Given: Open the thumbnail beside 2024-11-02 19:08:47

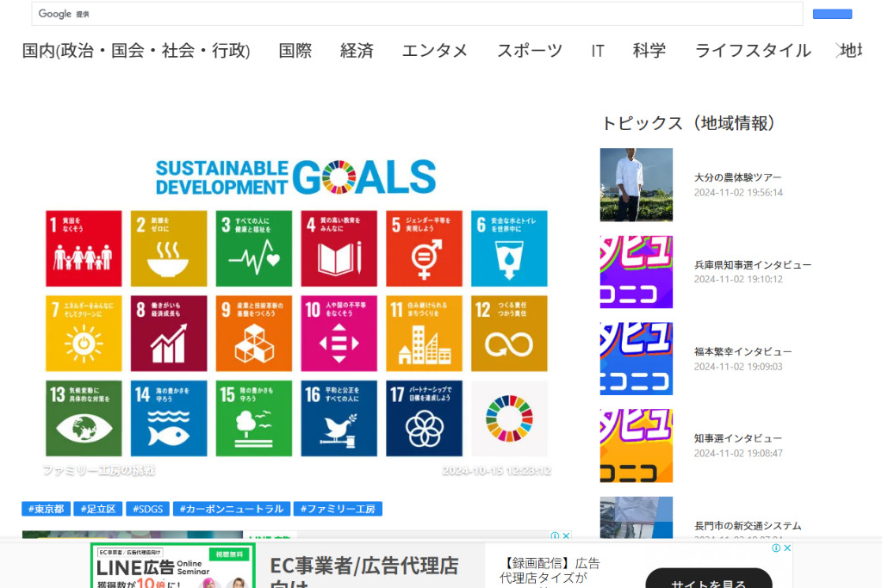Looking at the screenshot, I should click(x=637, y=446).
